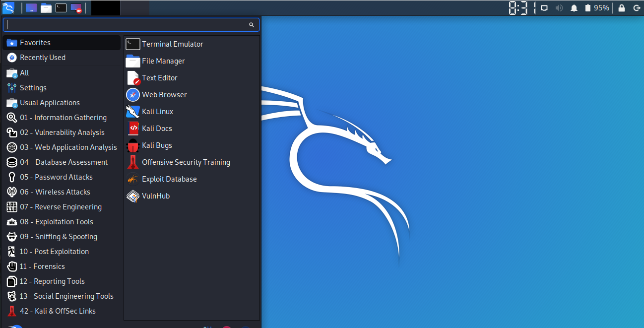Open File Manager from the top panel
The width and height of the screenshot is (644, 328).
46,8
